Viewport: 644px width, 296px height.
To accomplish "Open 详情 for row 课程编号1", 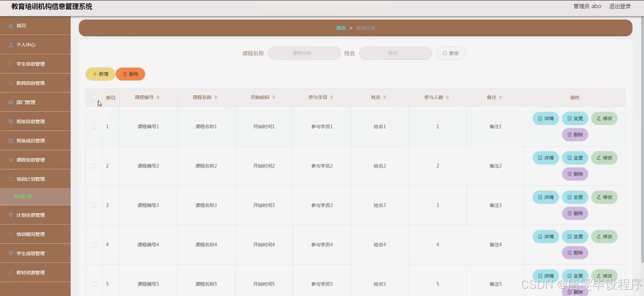I will click(546, 118).
